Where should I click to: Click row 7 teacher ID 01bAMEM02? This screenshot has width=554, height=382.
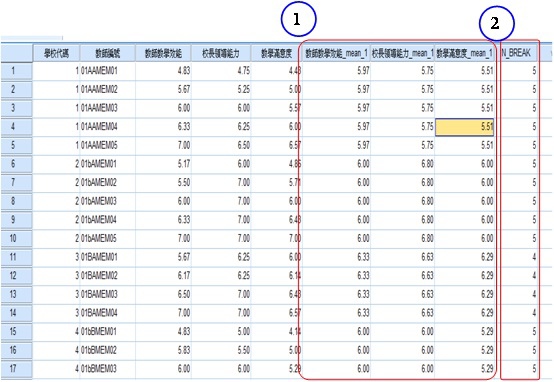pos(108,183)
